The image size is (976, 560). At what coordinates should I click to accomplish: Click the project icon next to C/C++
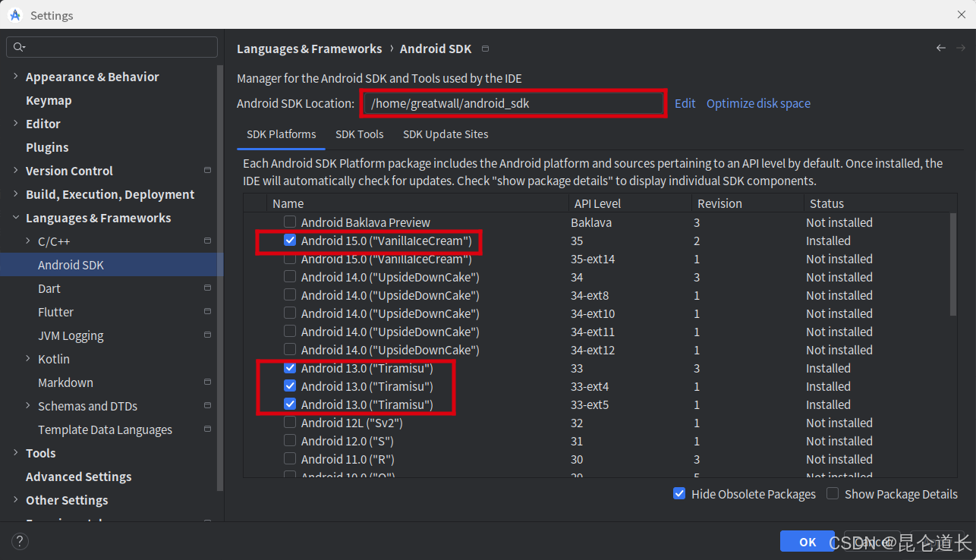(207, 241)
